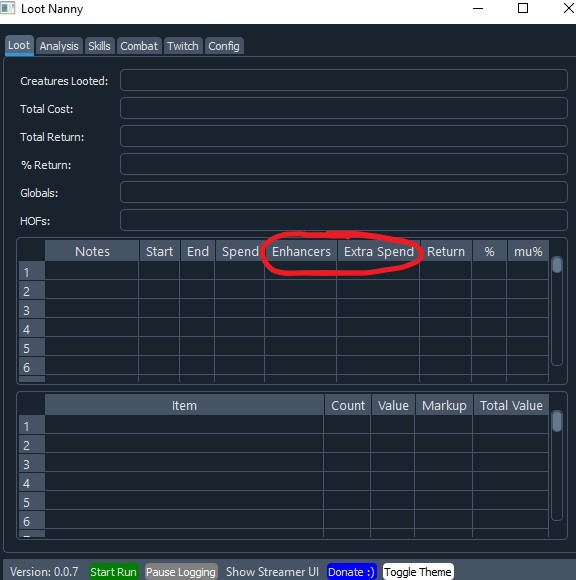Click Show Streamer UI
This screenshot has width=576, height=580.
click(272, 571)
